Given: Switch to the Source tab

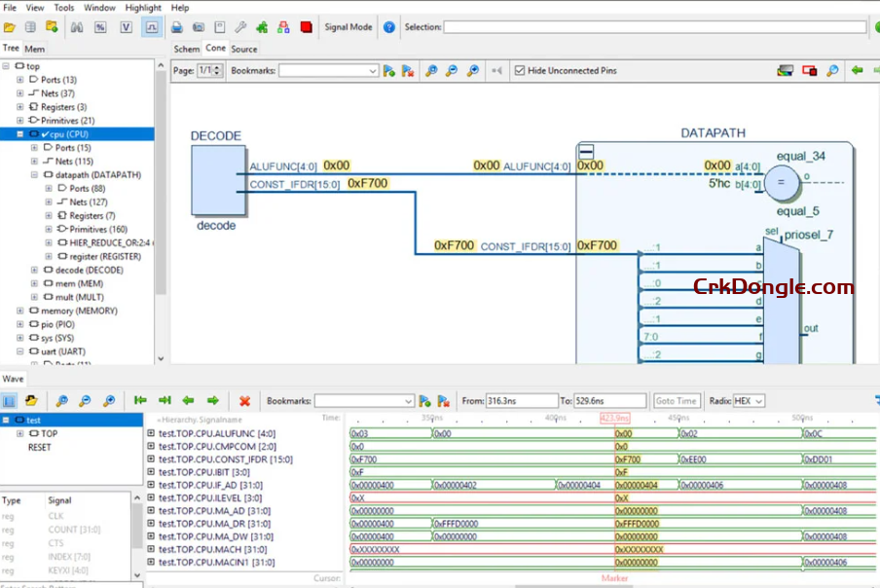Looking at the screenshot, I should click(244, 49).
